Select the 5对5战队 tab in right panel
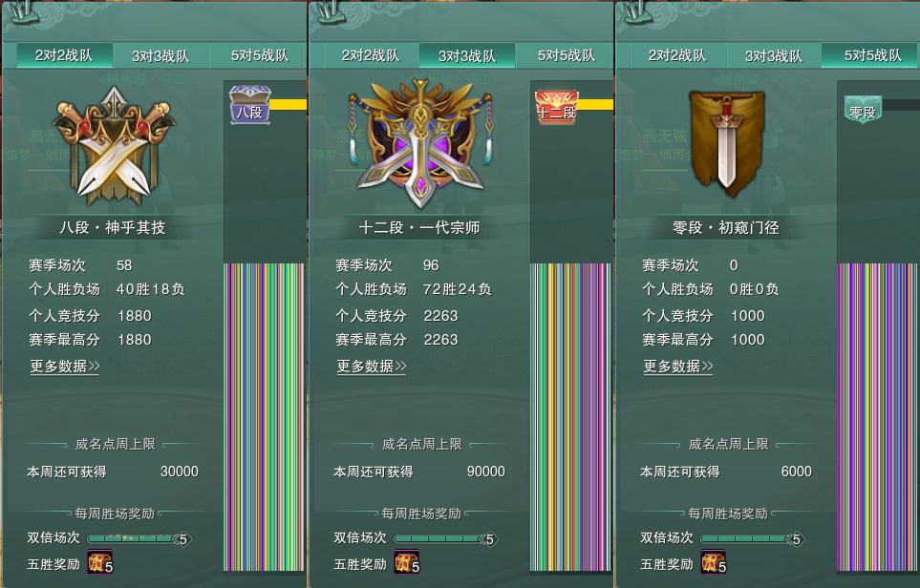 point(870,55)
